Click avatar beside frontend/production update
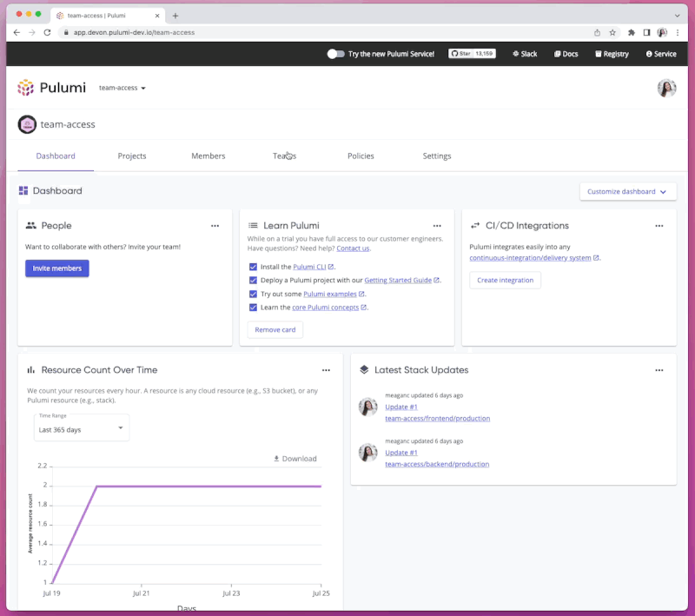695x616 pixels. [x=367, y=407]
